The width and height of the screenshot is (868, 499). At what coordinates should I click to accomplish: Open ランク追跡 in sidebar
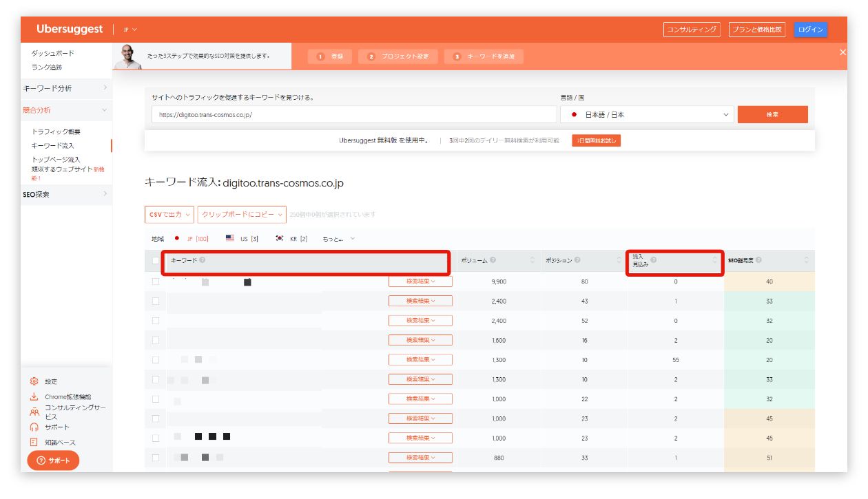[x=47, y=67]
